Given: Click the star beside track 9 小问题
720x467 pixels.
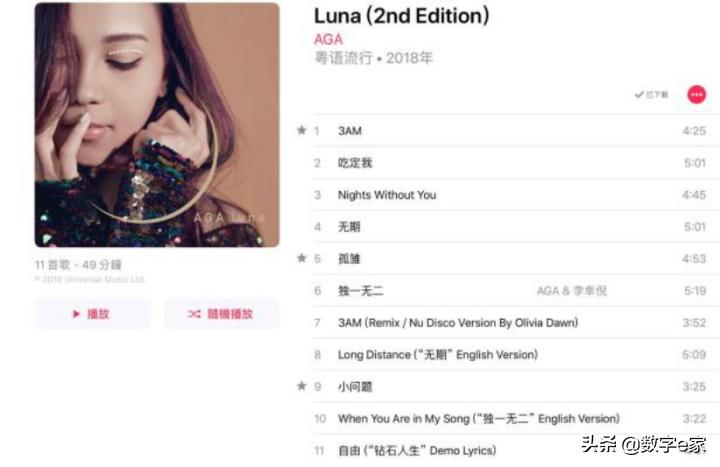Looking at the screenshot, I should (x=301, y=386).
